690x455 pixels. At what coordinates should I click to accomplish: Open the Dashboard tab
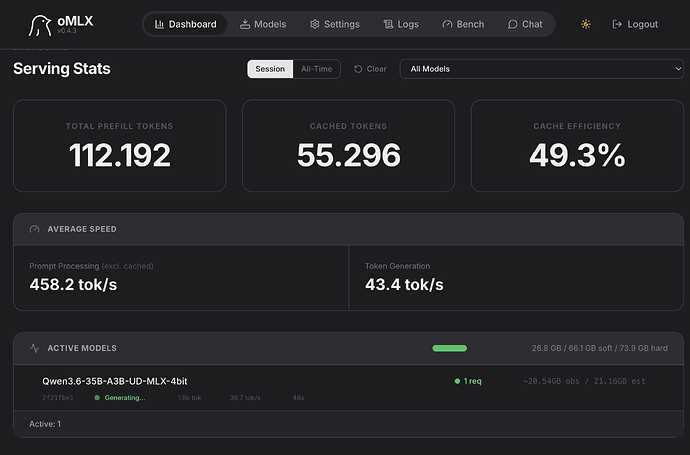point(186,24)
